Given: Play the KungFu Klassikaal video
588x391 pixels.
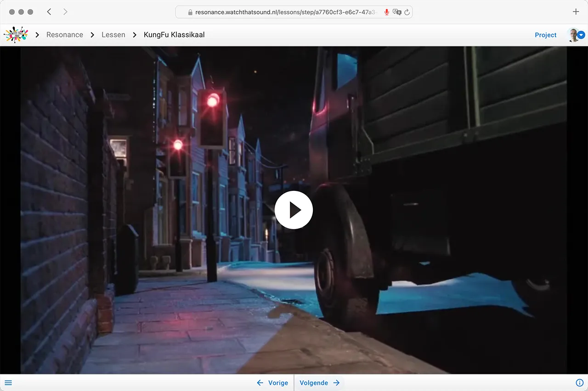Looking at the screenshot, I should click(x=294, y=210).
